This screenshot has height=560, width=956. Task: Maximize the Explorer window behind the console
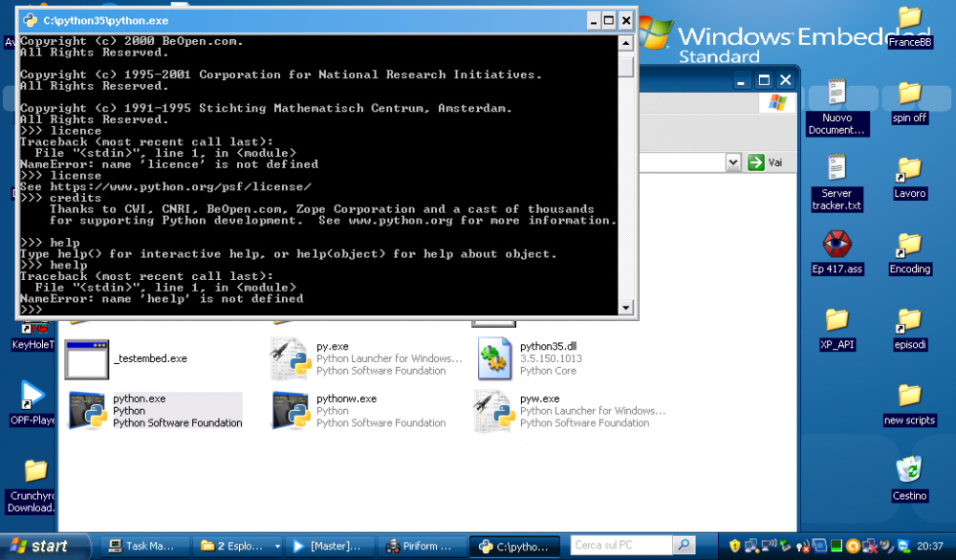point(763,80)
